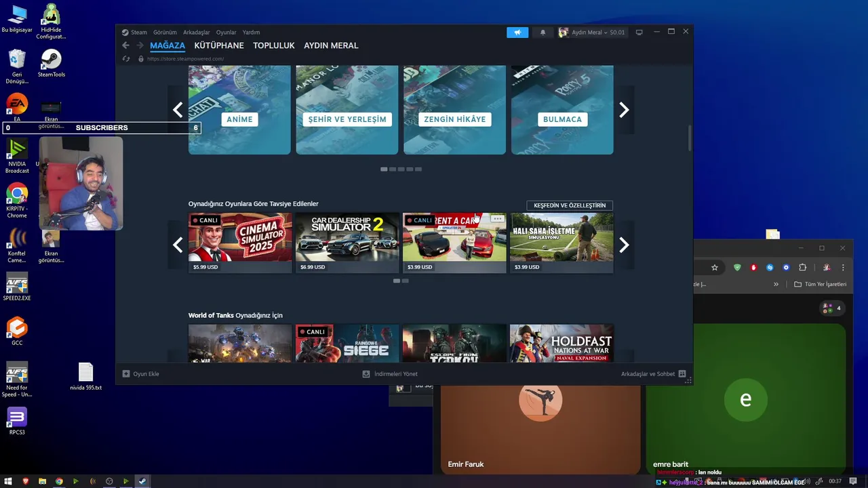Open SPEED2.EXE desktop shortcut

click(x=17, y=287)
